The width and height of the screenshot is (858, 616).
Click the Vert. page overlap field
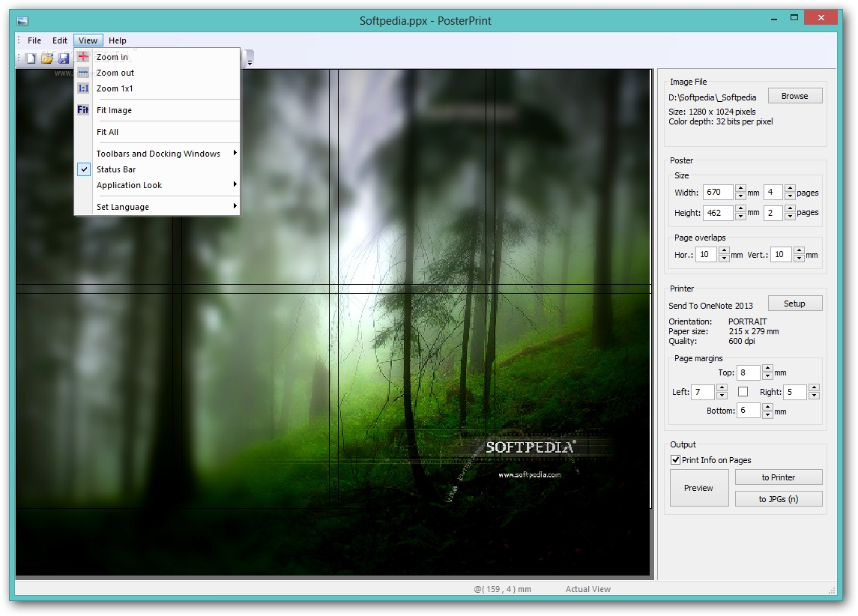coord(781,254)
